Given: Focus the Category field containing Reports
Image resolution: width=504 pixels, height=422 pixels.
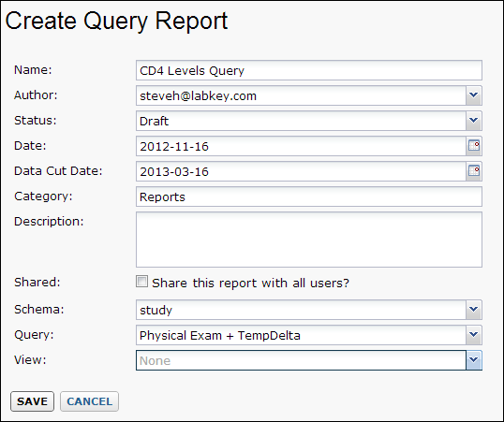Looking at the screenshot, I should [309, 196].
